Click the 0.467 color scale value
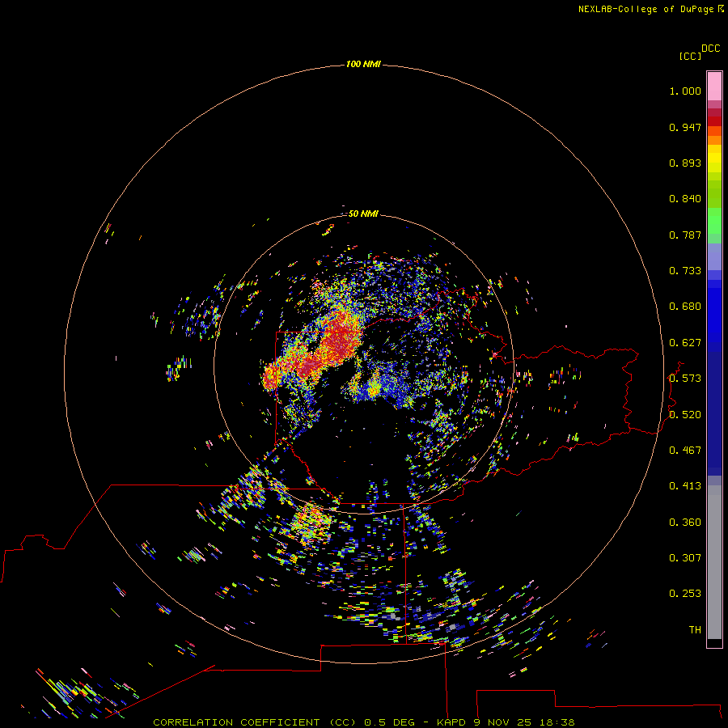This screenshot has height=728, width=728. 685,451
